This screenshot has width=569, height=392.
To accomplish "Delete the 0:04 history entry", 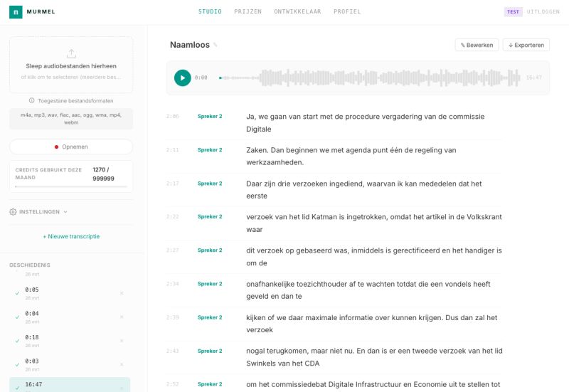I will [122, 317].
